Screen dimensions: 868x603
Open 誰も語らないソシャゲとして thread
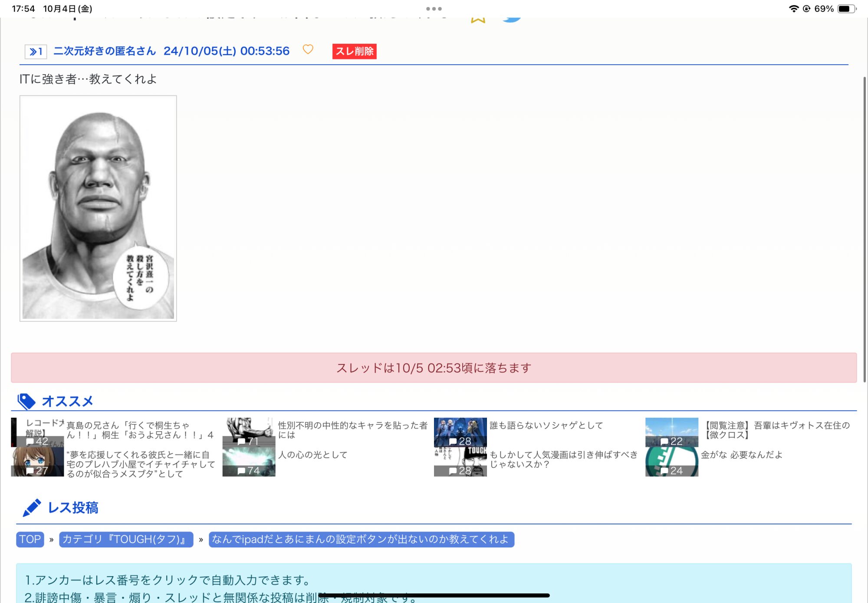(546, 426)
